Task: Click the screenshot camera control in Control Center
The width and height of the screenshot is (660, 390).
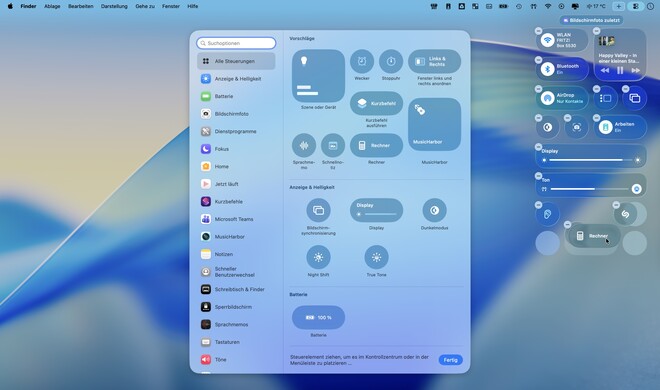Action: pos(576,127)
